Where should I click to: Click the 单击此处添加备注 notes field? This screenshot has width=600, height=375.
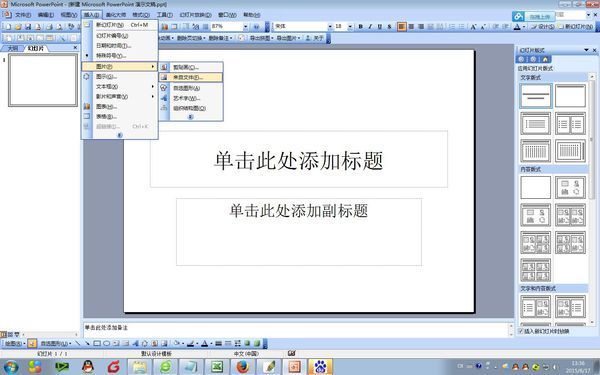click(297, 330)
